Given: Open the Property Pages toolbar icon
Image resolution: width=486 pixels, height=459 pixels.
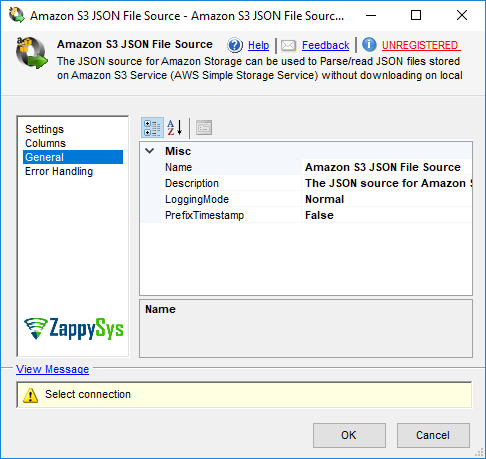Looking at the screenshot, I should pyautogui.click(x=204, y=128).
